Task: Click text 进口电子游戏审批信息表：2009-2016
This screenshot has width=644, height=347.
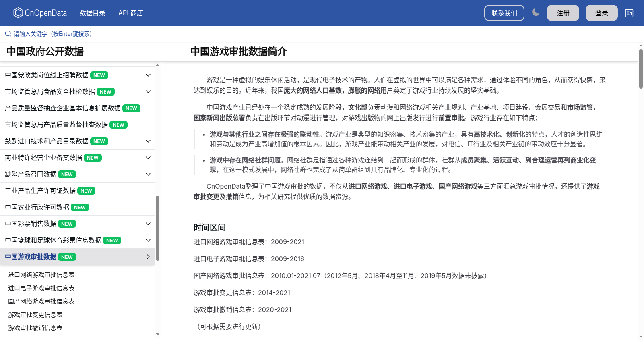Action: pos(249,259)
